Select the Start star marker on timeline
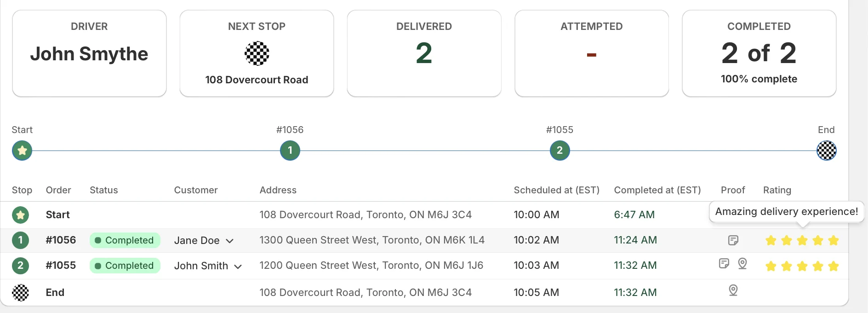 click(22, 151)
